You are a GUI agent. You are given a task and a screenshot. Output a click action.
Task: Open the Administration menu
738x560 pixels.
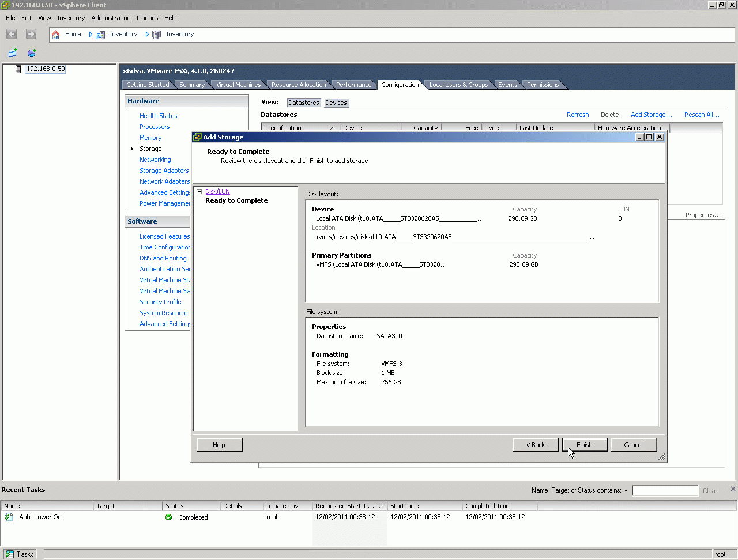pyautogui.click(x=111, y=18)
